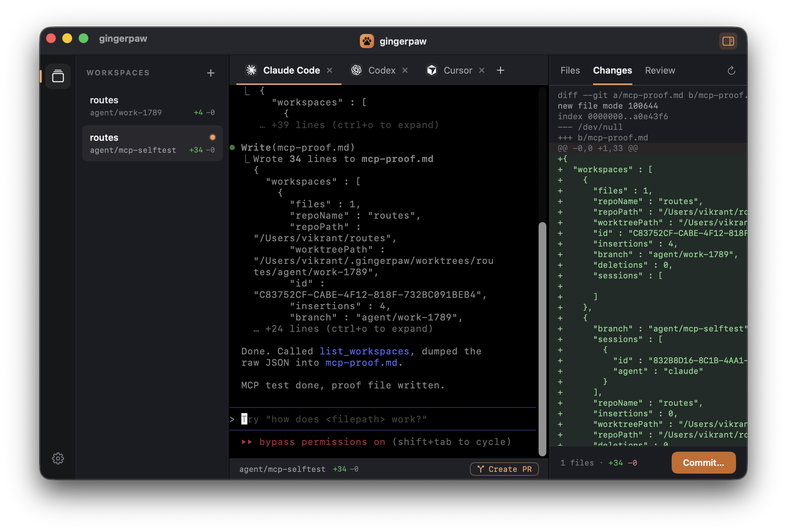This screenshot has height=532, width=787.
Task: Add a new workspace with plus icon
Action: 211,73
